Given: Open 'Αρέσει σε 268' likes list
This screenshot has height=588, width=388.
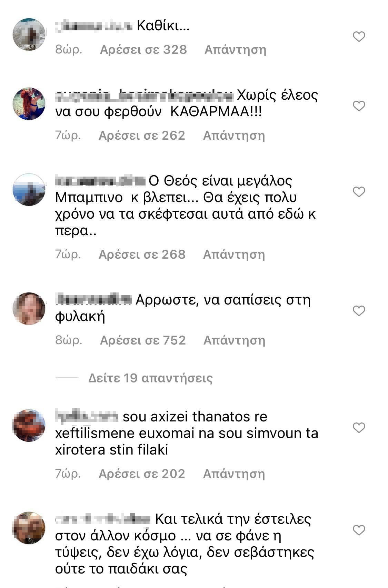Looking at the screenshot, I should [x=142, y=255].
